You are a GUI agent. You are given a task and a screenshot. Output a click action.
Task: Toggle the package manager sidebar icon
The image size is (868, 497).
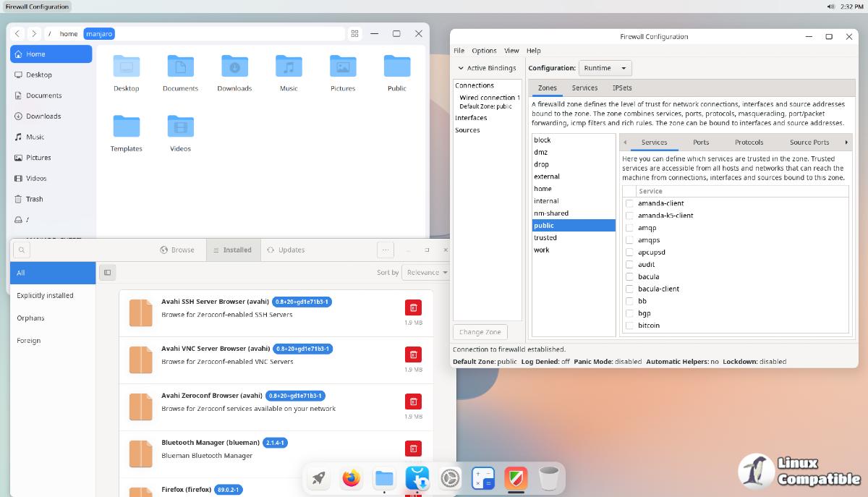click(x=108, y=273)
